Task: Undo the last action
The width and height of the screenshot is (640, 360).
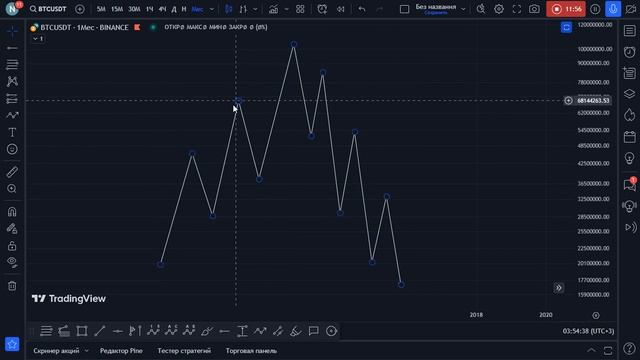Action: [362, 9]
